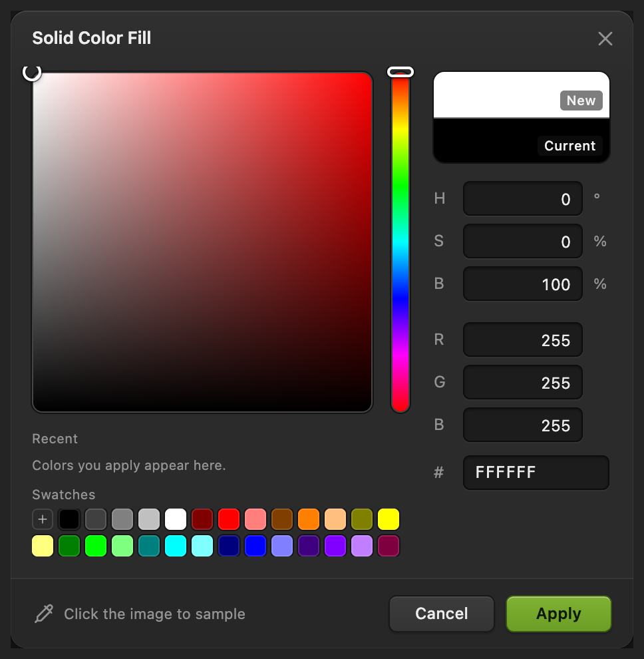644x659 pixels.
Task: Click the Current black color preview
Action: (x=522, y=140)
